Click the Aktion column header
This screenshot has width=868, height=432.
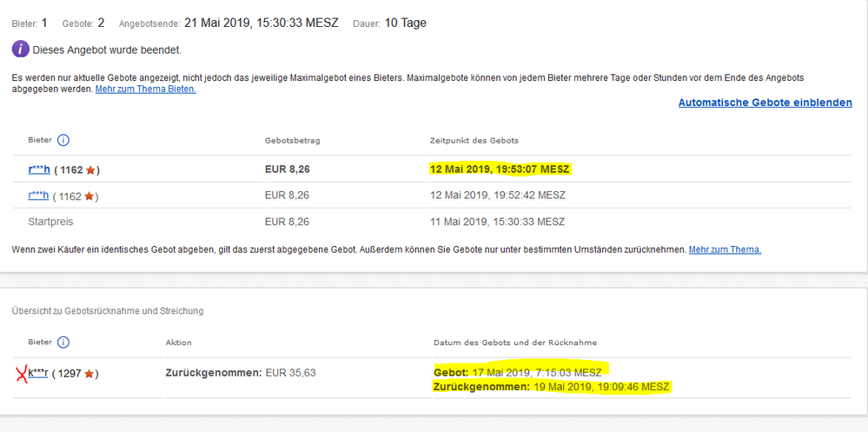178,342
